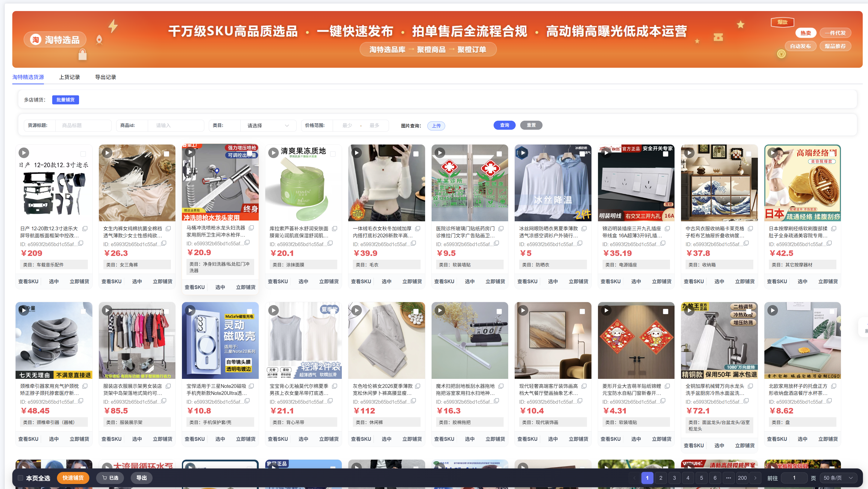Image resolution: width=868 pixels, height=489 pixels.
Task: Toggle the 本页全选 checkbox
Action: click(20, 478)
